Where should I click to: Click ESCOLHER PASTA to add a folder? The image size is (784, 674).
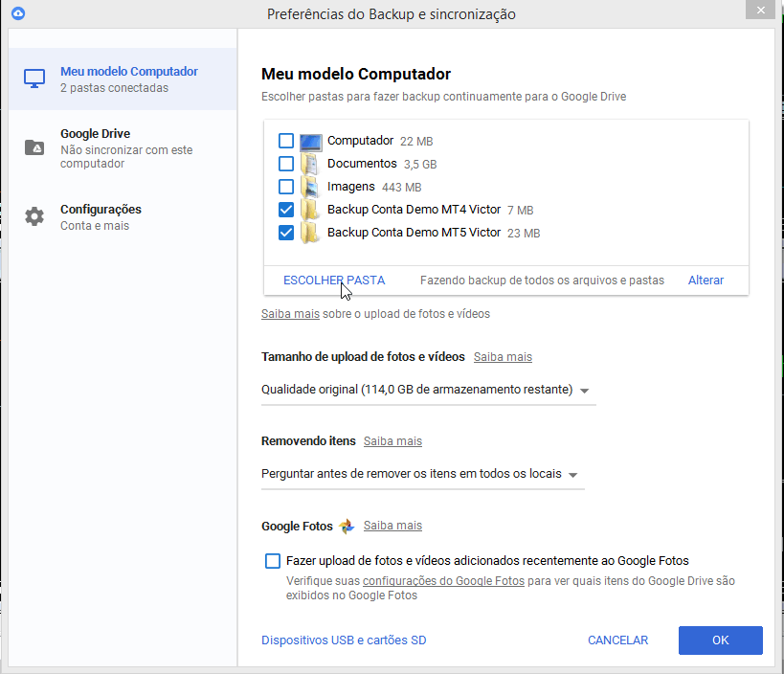(334, 281)
